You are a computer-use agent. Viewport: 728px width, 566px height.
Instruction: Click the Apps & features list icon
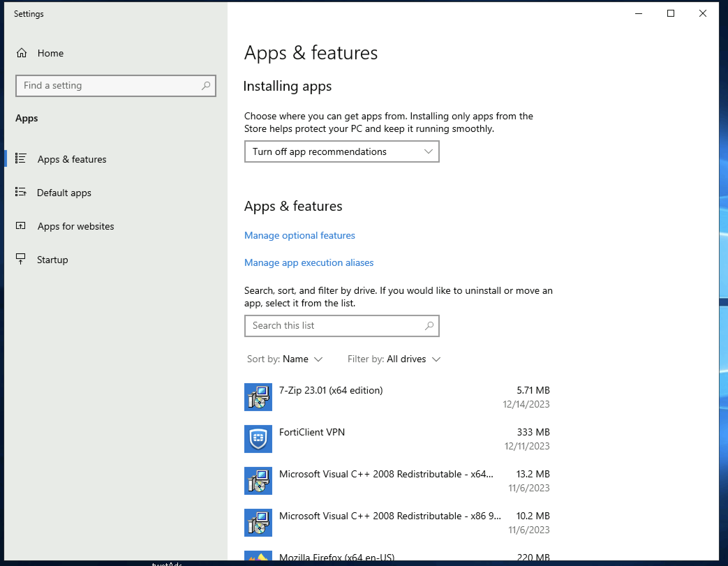pyautogui.click(x=21, y=158)
